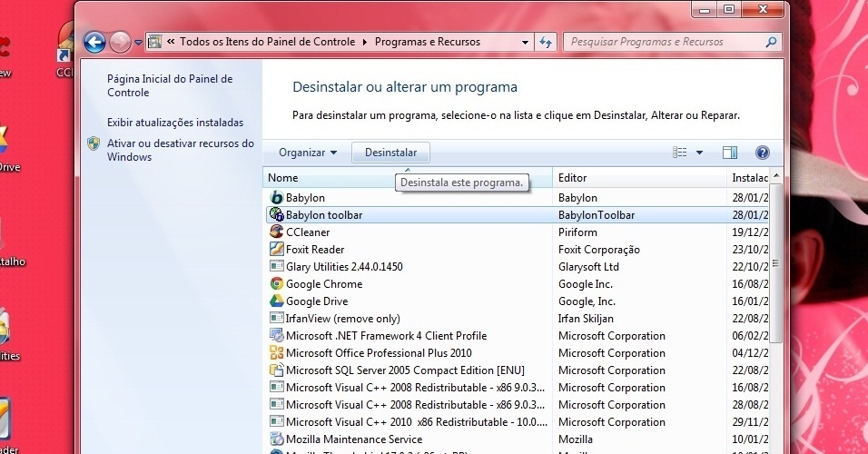Click the Control Panel icon in address bar
This screenshot has width=868, height=454.
click(155, 42)
